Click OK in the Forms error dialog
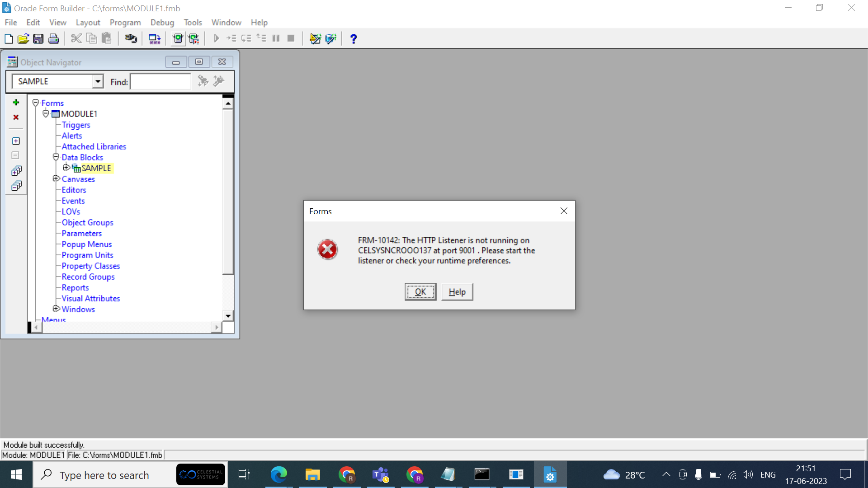 (x=420, y=292)
